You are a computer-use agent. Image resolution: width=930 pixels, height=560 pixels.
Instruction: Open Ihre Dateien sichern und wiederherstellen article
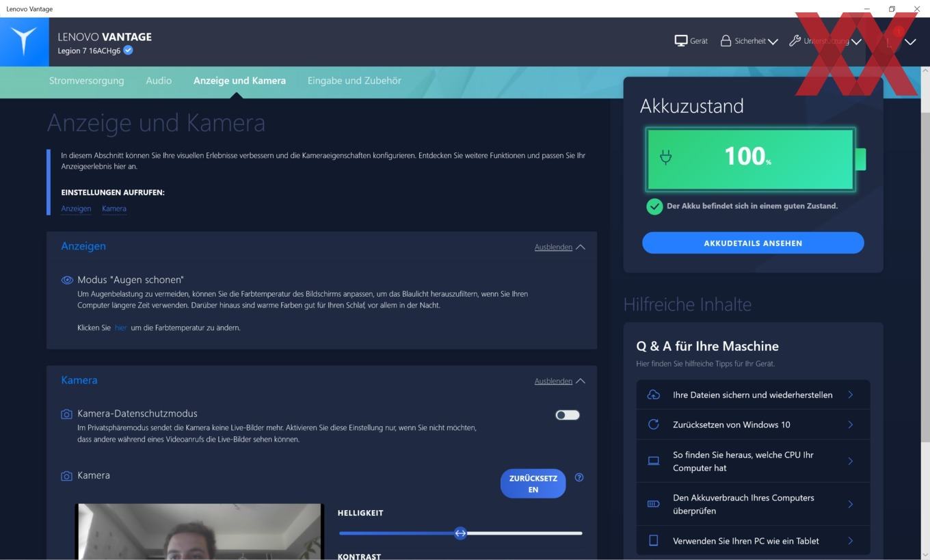[752, 395]
